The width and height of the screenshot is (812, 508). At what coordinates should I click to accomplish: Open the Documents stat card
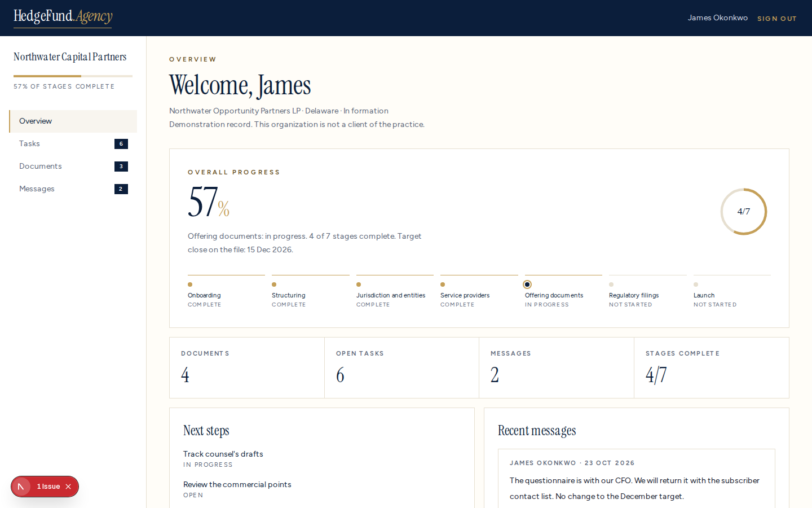(x=247, y=368)
